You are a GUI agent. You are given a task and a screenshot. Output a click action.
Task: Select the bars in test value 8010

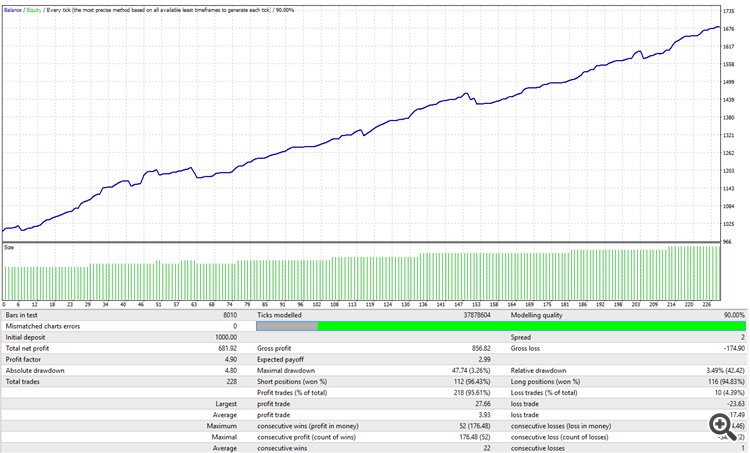tap(230, 315)
